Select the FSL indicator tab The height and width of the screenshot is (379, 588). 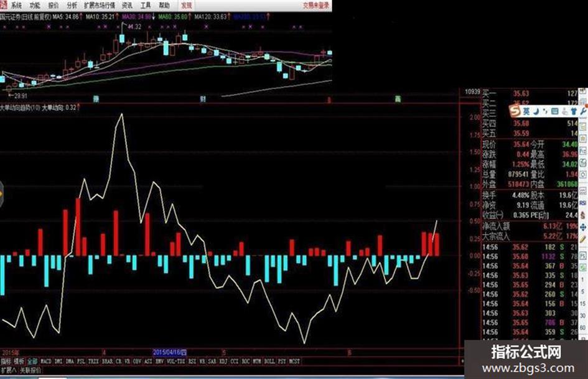pos(81,362)
